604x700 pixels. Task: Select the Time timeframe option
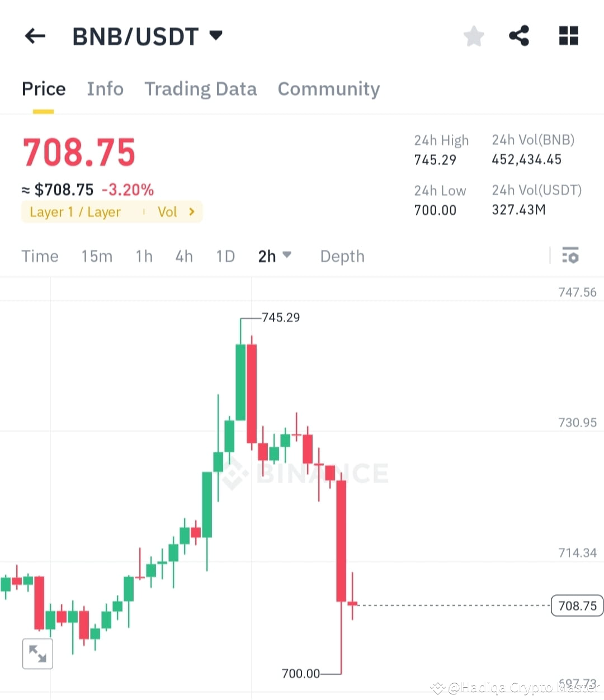point(40,256)
